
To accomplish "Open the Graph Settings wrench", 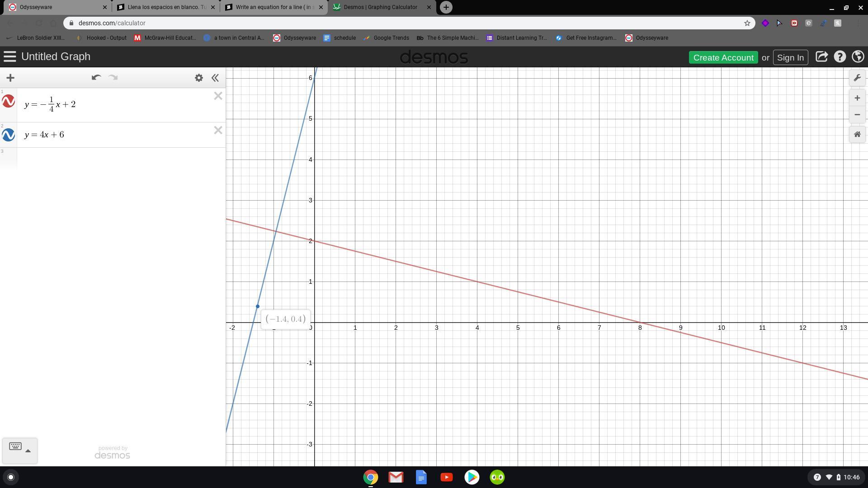I will [x=857, y=78].
